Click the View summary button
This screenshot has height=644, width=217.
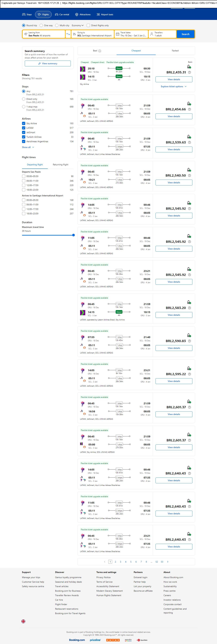pos(48,63)
